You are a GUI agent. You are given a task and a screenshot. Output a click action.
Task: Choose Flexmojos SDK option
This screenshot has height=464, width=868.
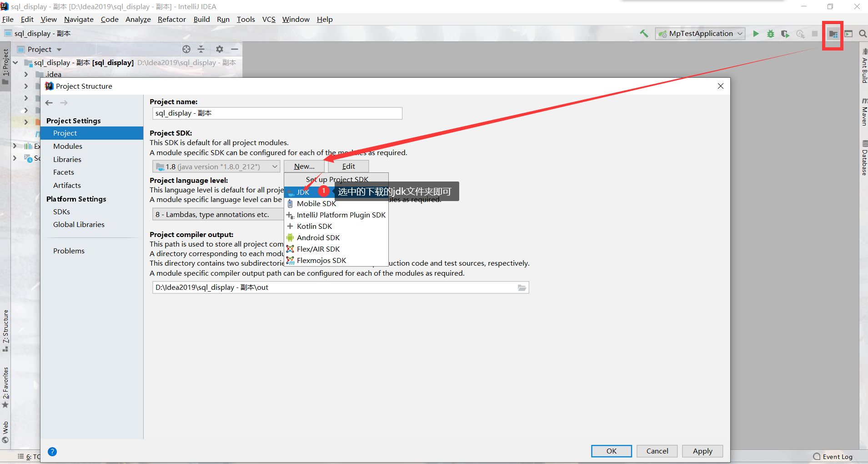pos(336,261)
